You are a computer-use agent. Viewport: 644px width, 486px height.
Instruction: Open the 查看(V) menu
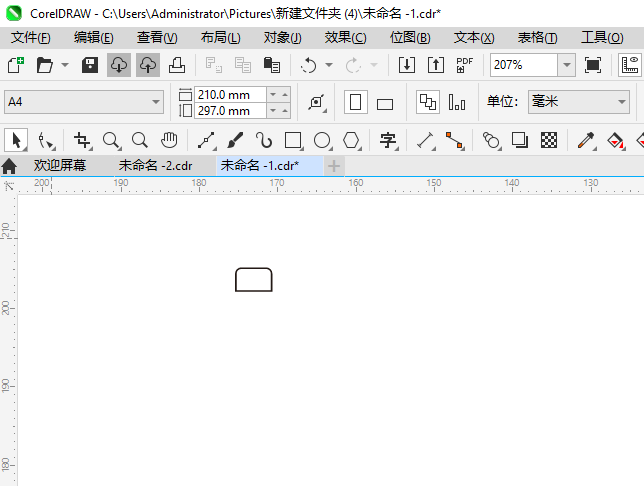pyautogui.click(x=157, y=38)
